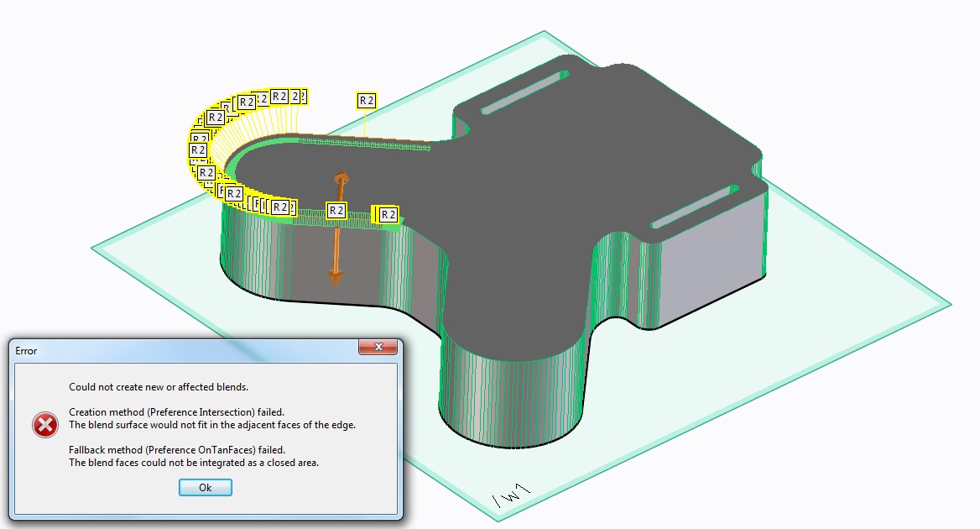Select the thick-bordered R 2 label right of arrow
980x529 pixels.
388,215
